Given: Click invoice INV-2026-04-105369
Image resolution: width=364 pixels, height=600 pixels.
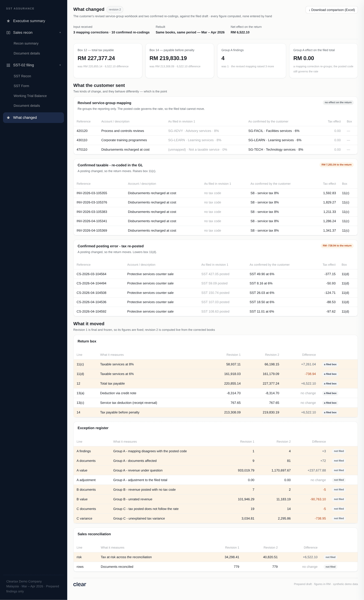Looking at the screenshot, I should click(x=92, y=231).
